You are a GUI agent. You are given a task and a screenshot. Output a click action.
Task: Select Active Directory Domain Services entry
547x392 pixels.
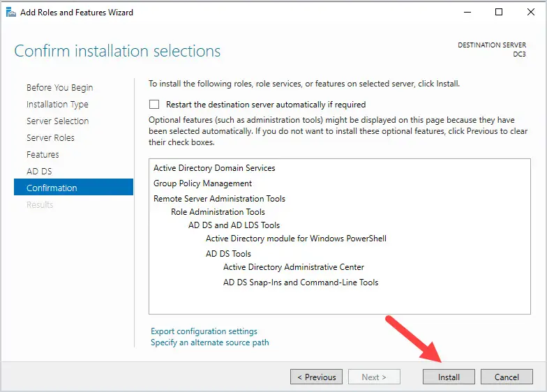point(214,168)
